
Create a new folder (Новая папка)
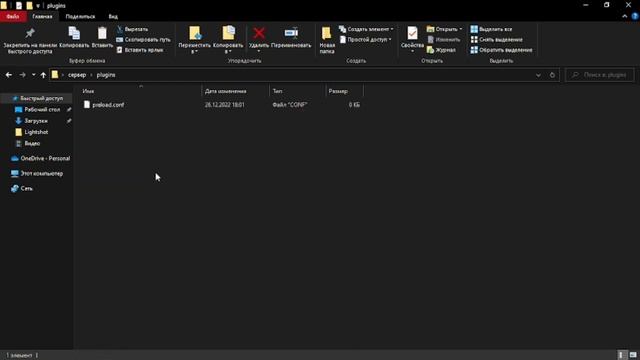coord(327,40)
